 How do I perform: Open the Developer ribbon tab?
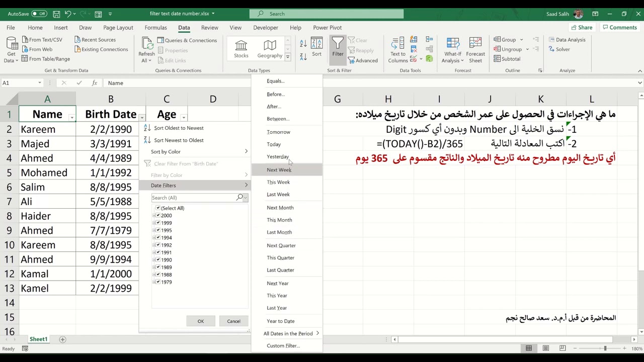point(266,28)
